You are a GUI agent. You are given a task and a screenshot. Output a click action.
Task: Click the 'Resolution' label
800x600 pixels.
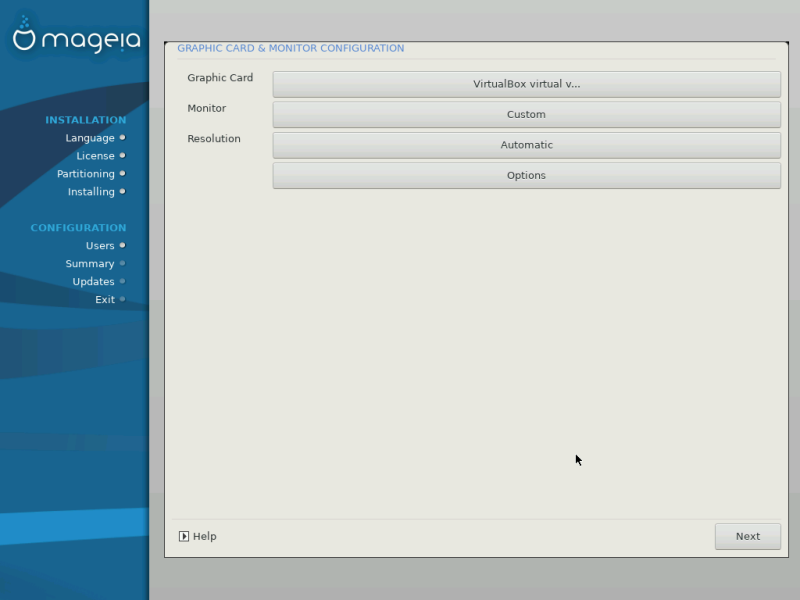coord(214,139)
